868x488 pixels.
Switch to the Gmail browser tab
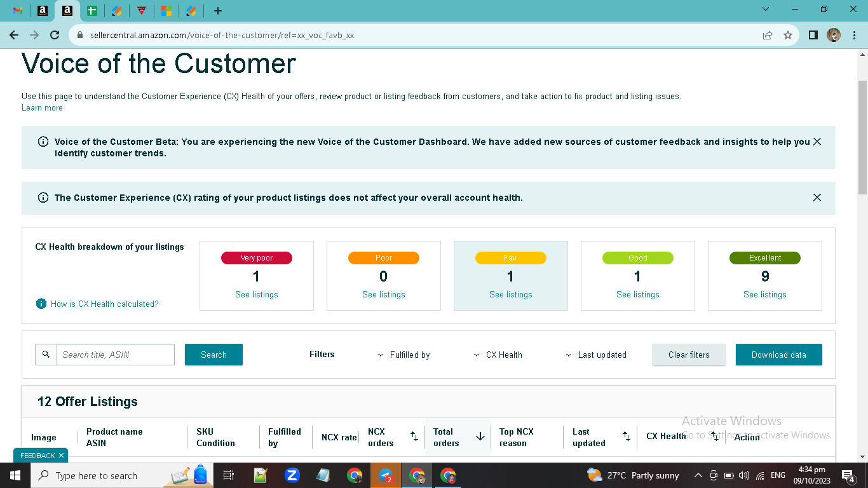[18, 11]
